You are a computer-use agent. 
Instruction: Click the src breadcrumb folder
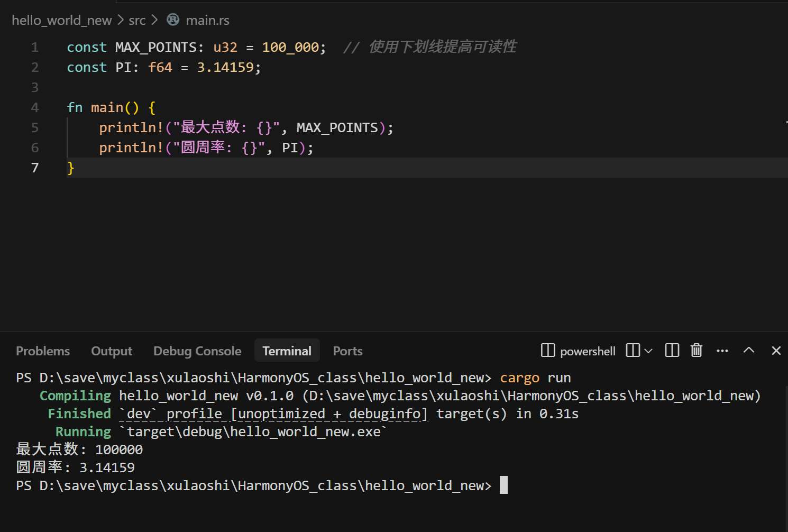pyautogui.click(x=137, y=21)
